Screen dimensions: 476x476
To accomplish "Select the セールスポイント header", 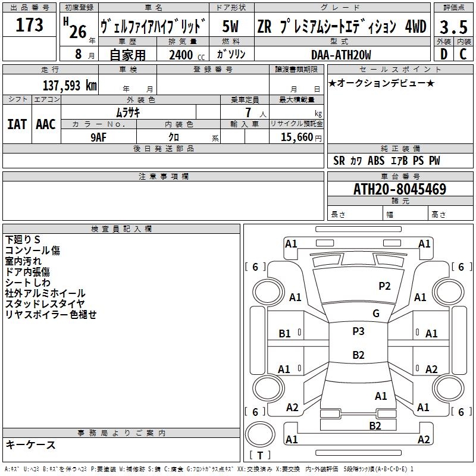I will pyautogui.click(x=400, y=70).
